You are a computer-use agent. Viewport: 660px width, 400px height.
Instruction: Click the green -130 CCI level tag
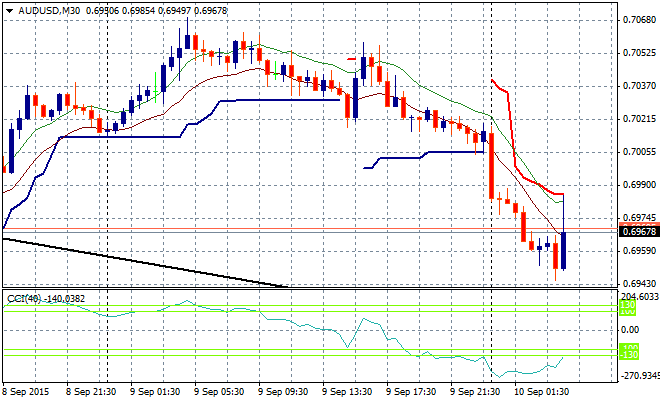tap(629, 355)
